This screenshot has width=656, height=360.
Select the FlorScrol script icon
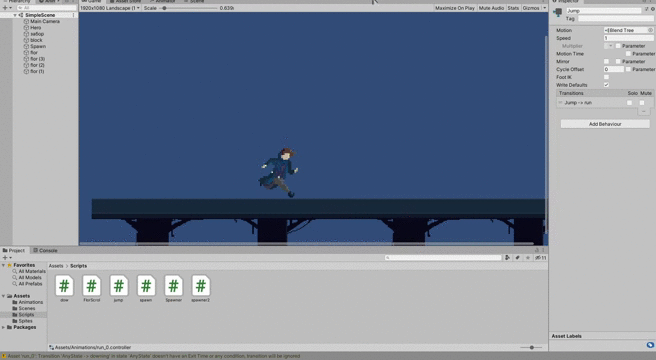click(x=92, y=286)
